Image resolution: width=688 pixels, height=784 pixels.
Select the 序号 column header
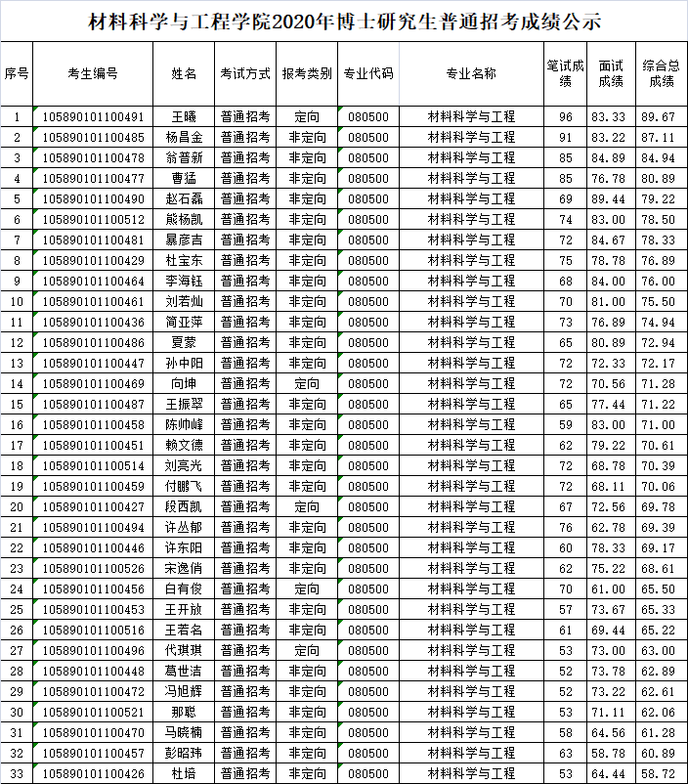[x=17, y=73]
